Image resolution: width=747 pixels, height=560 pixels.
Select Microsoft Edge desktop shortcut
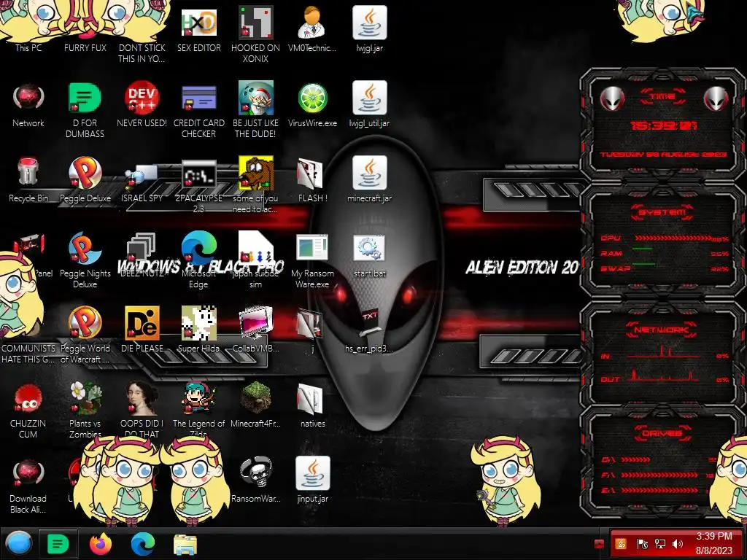pyautogui.click(x=198, y=260)
